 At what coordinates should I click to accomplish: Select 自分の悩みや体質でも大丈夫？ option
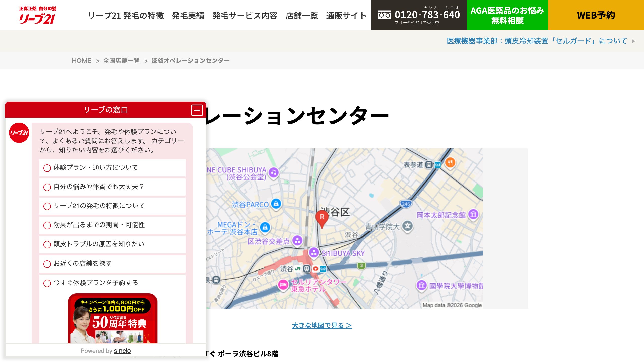click(x=112, y=187)
